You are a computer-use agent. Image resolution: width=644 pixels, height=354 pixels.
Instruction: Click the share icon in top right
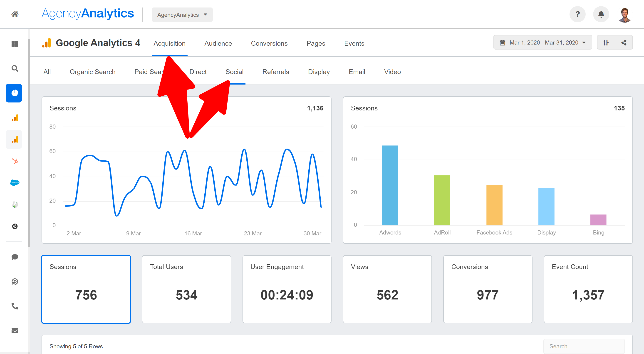tap(624, 43)
